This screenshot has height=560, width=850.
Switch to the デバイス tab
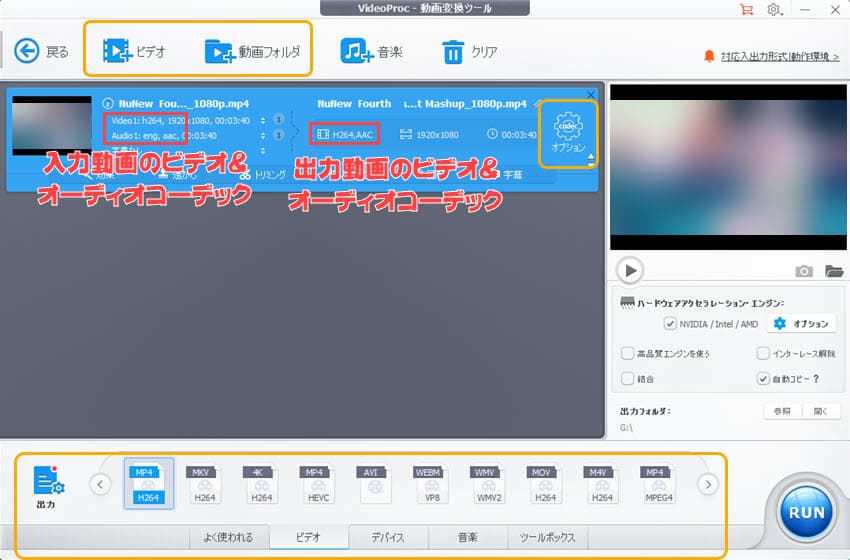tap(388, 537)
